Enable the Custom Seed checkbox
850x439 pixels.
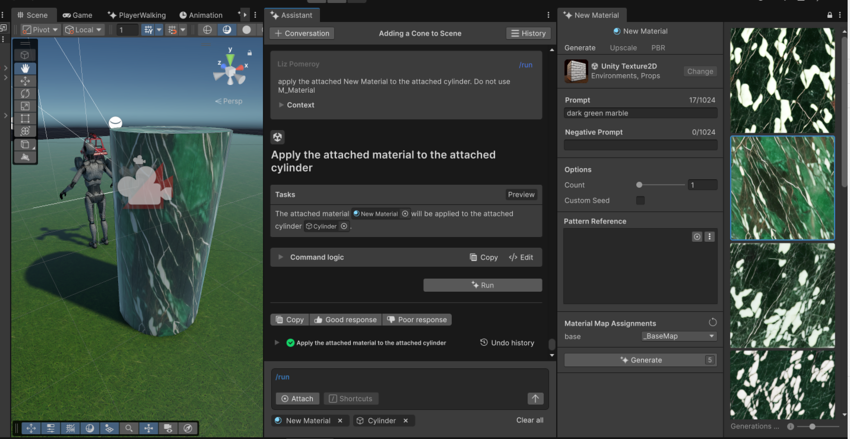pyautogui.click(x=640, y=200)
